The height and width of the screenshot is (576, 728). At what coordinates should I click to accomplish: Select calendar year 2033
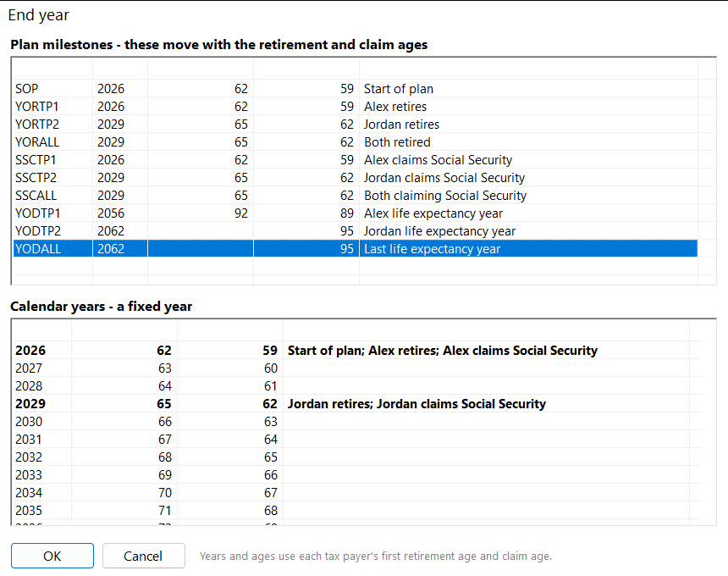pos(29,474)
